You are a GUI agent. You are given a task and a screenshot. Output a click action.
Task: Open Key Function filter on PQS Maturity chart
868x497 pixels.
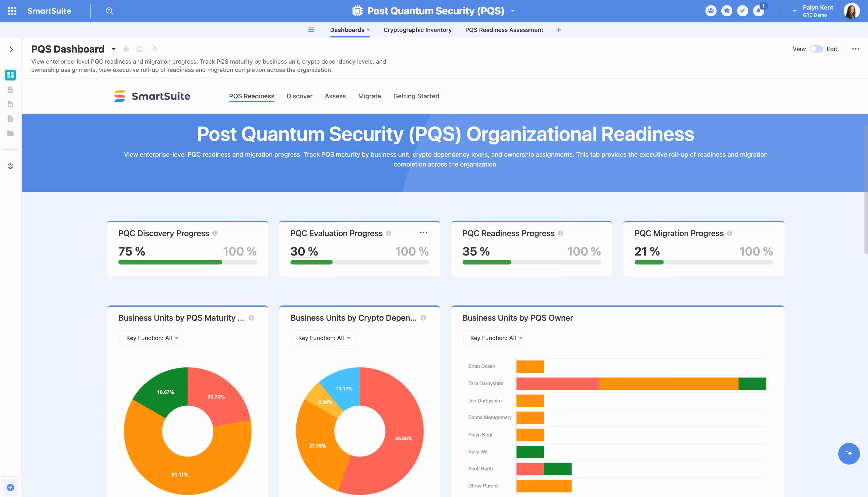click(152, 338)
